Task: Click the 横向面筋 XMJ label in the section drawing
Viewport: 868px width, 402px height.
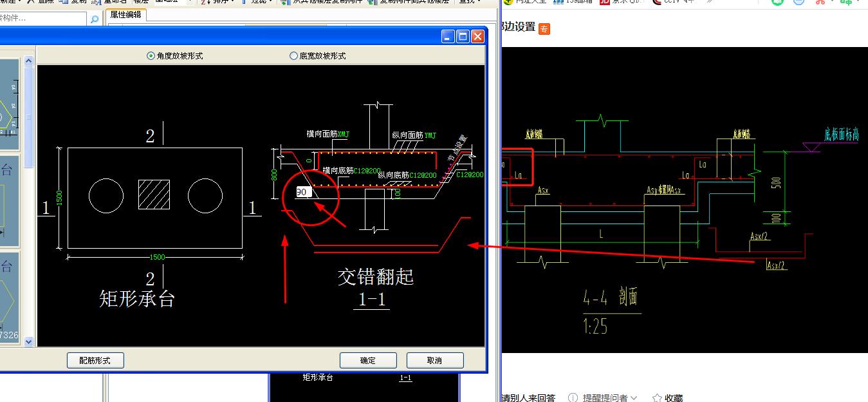Action: tap(328, 134)
